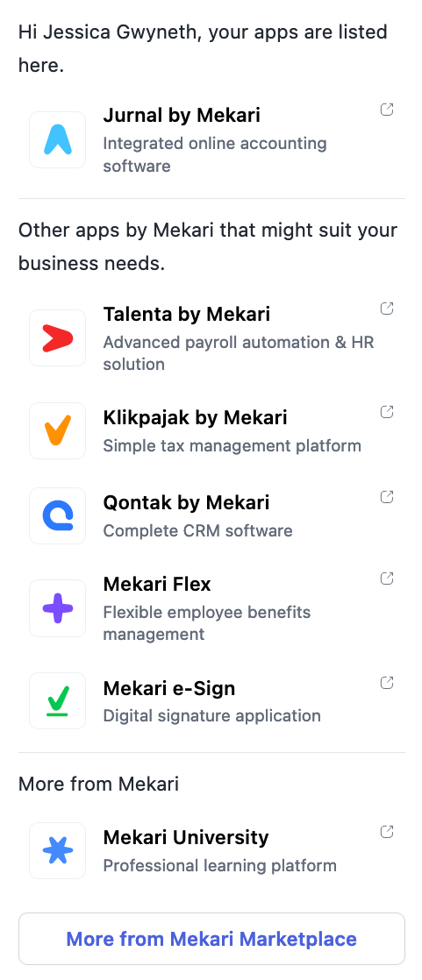Open Klikpajak via its external link icon
The image size is (422, 980).
(x=387, y=412)
